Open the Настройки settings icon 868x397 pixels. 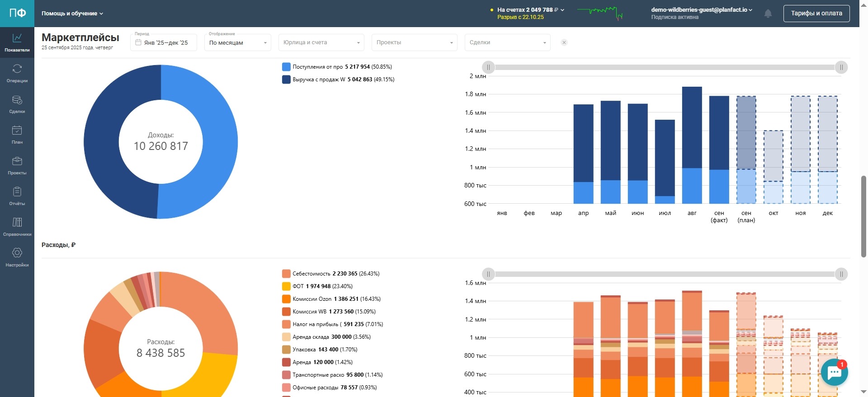(17, 257)
